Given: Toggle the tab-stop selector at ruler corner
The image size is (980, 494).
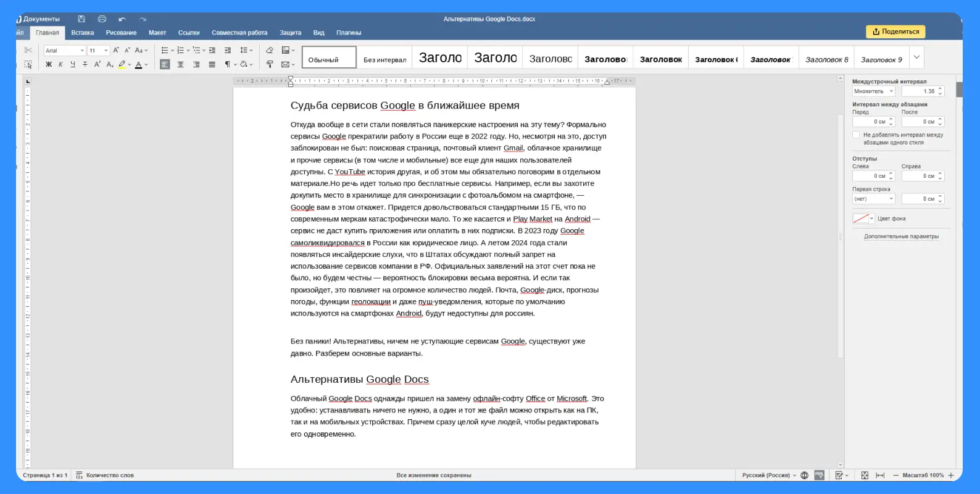Looking at the screenshot, I should pos(28,81).
